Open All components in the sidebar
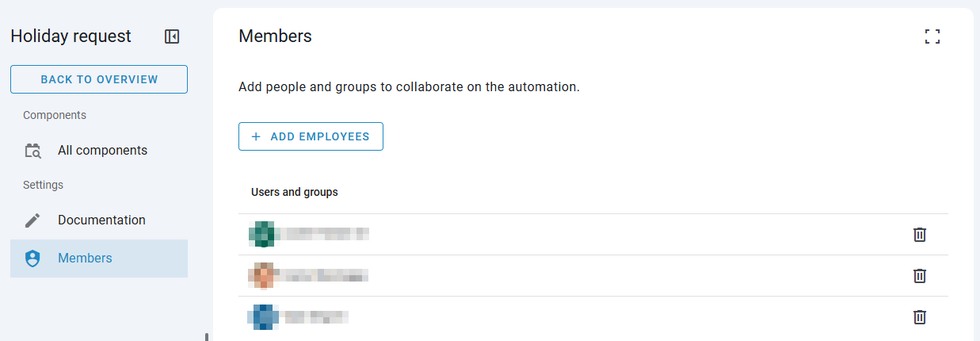 coord(102,151)
